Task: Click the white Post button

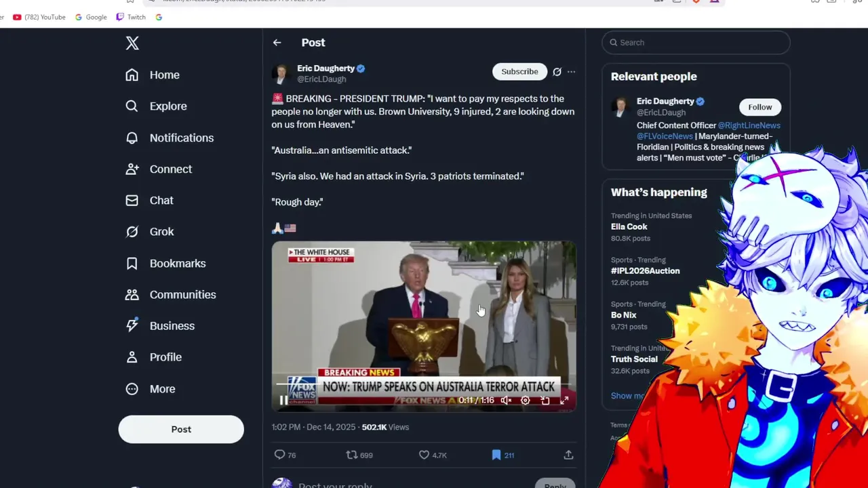Action: (x=181, y=429)
